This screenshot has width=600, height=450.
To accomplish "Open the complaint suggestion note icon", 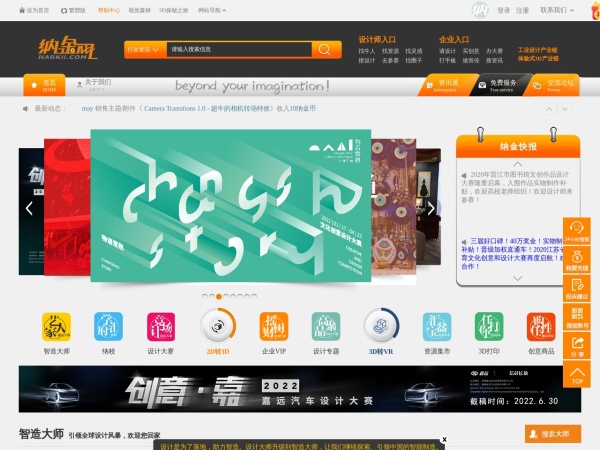I will click(577, 288).
